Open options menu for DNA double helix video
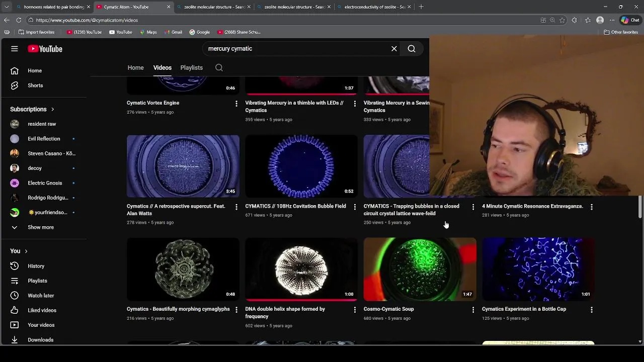Image resolution: width=644 pixels, height=362 pixels. pos(355,310)
